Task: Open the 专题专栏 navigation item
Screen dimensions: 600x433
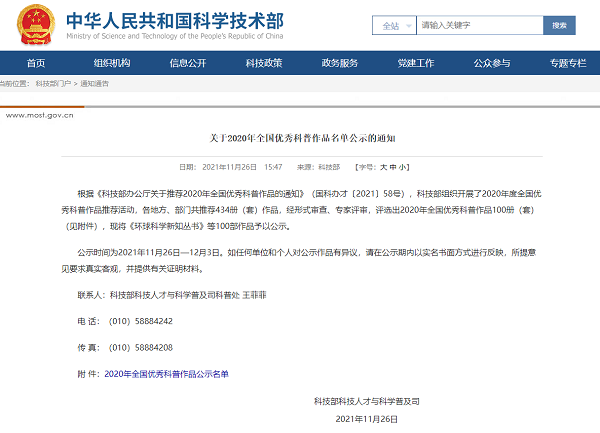Action: point(567,63)
